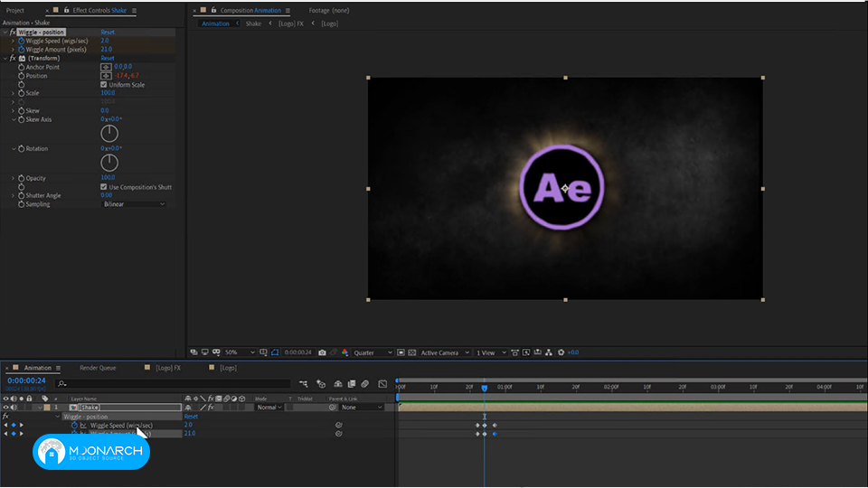Adjust the Skew Axis angle dial
The height and width of the screenshot is (488, 868).
(x=109, y=134)
